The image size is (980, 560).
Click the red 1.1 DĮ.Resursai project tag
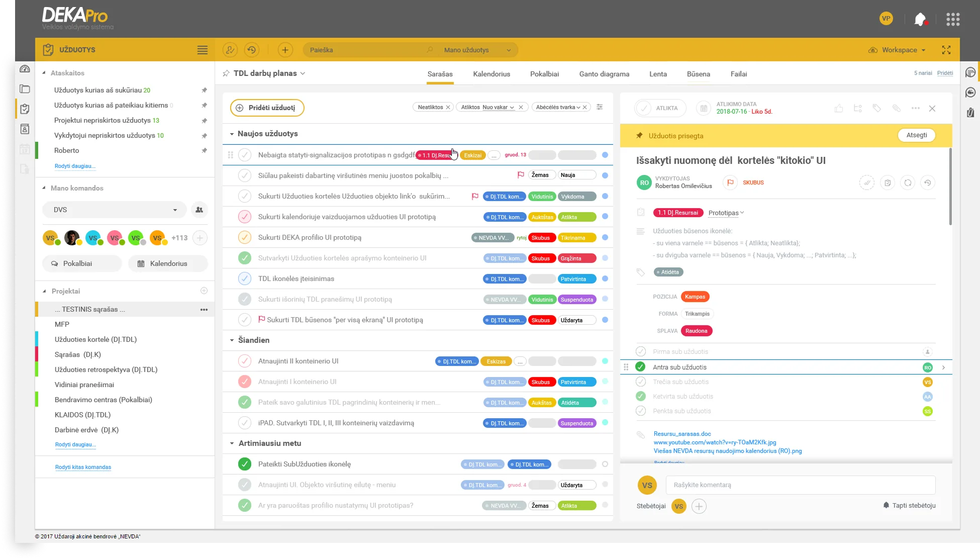pos(678,213)
